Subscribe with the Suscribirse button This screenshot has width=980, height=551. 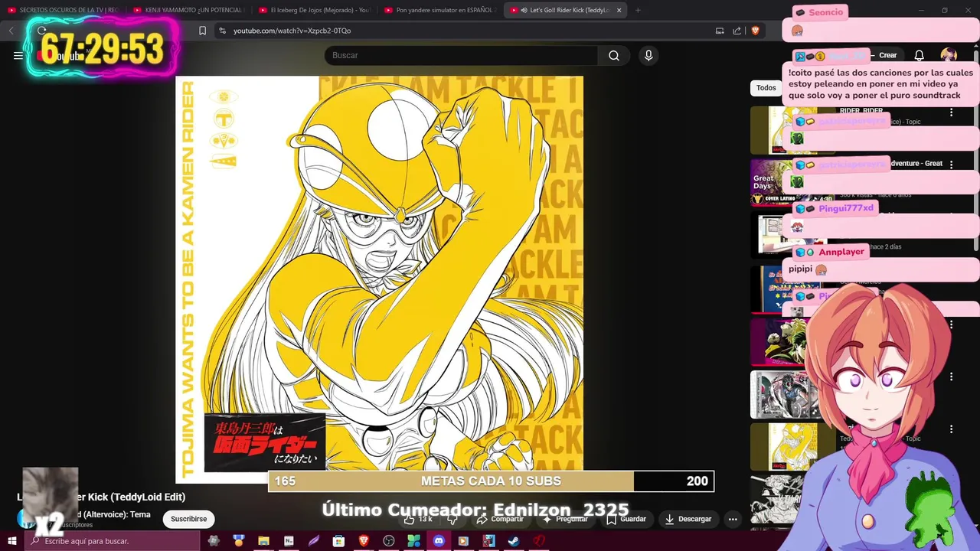(x=189, y=519)
